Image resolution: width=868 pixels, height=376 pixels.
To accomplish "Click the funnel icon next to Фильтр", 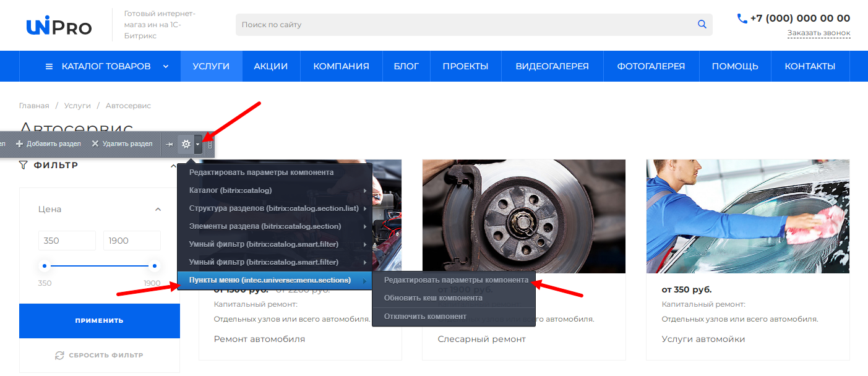I will pyautogui.click(x=24, y=165).
